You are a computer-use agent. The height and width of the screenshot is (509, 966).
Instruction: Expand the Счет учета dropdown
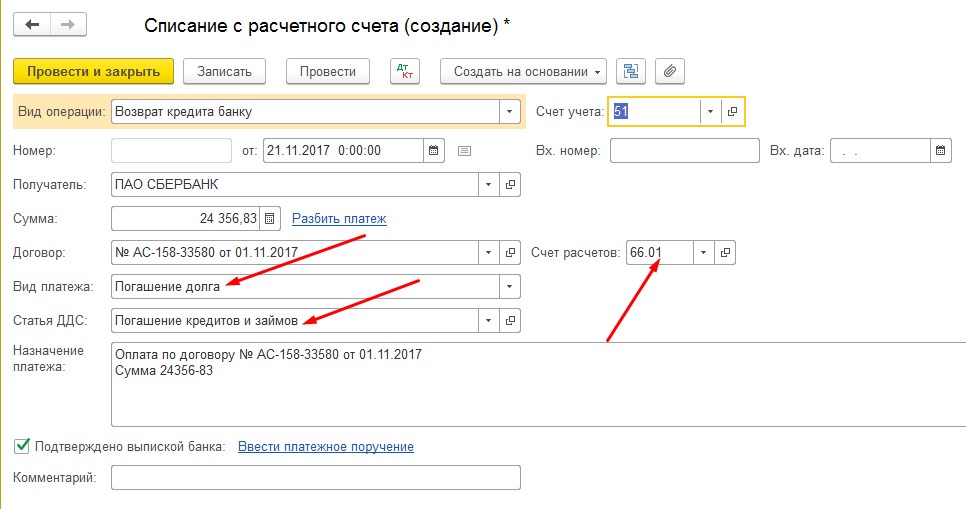[x=710, y=111]
